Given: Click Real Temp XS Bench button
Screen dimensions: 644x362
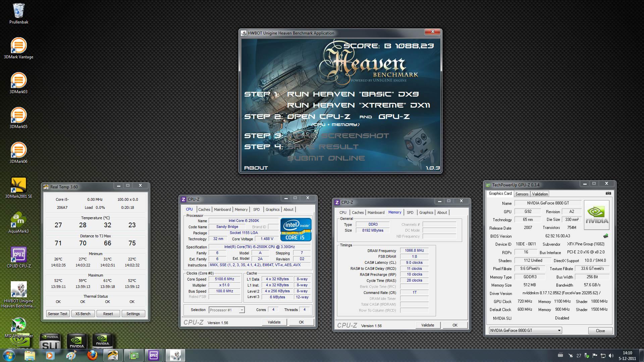Looking at the screenshot, I should tap(83, 314).
